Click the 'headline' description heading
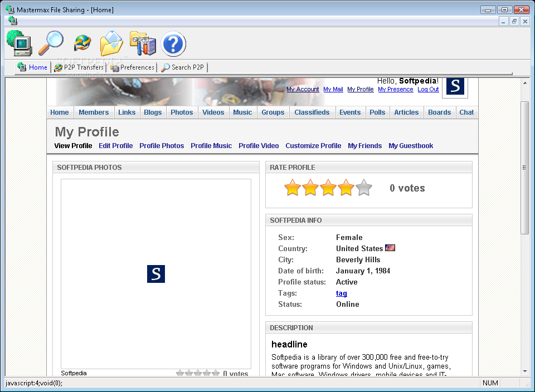This screenshot has width=535, height=392. point(289,344)
